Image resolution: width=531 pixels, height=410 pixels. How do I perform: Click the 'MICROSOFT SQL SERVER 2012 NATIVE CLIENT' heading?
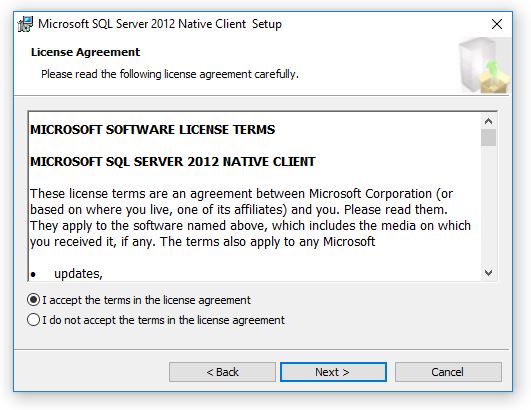pyautogui.click(x=173, y=161)
